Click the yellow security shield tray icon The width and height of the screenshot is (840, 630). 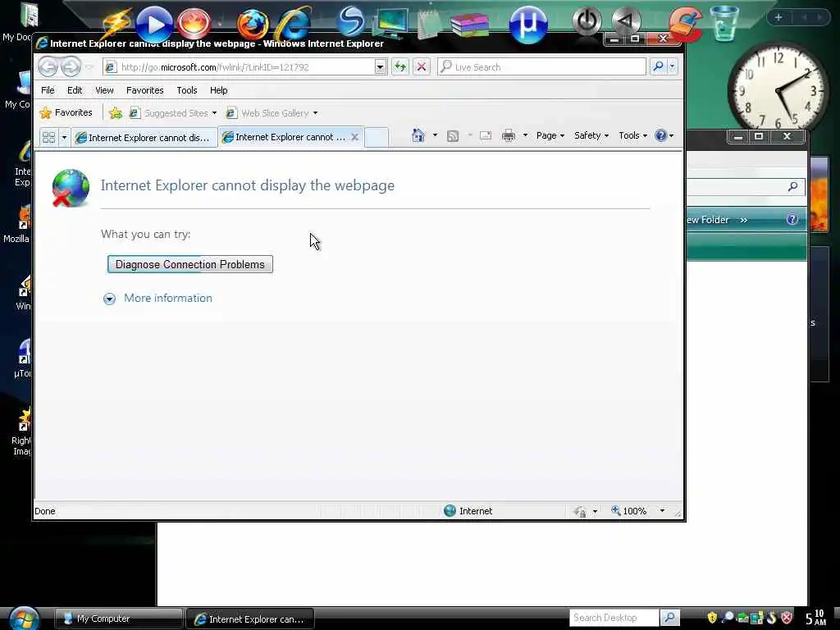point(712,618)
